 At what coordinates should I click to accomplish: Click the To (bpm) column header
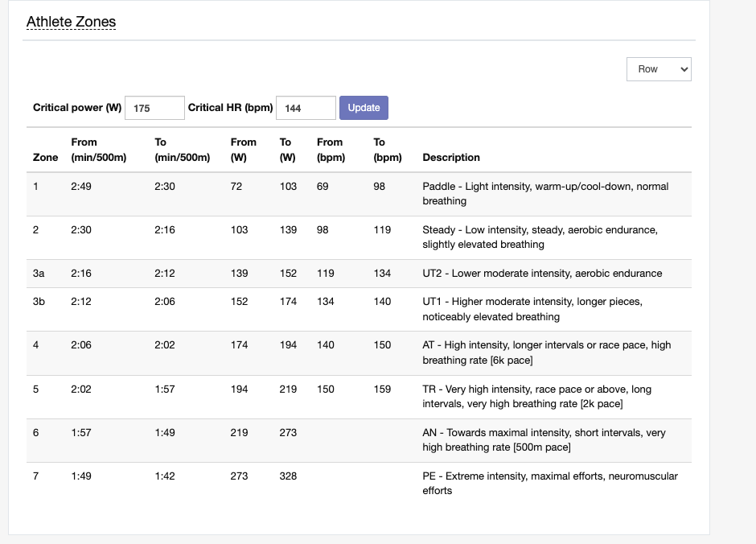[387, 150]
